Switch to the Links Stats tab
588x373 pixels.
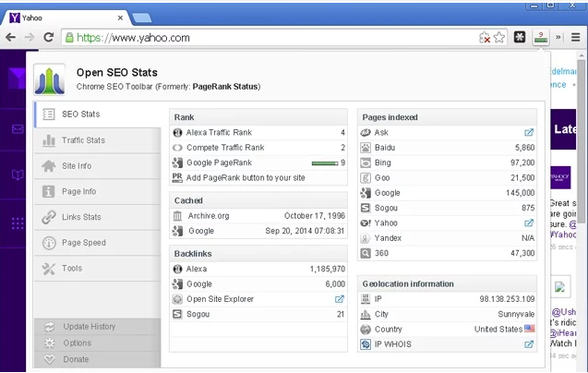(x=98, y=217)
